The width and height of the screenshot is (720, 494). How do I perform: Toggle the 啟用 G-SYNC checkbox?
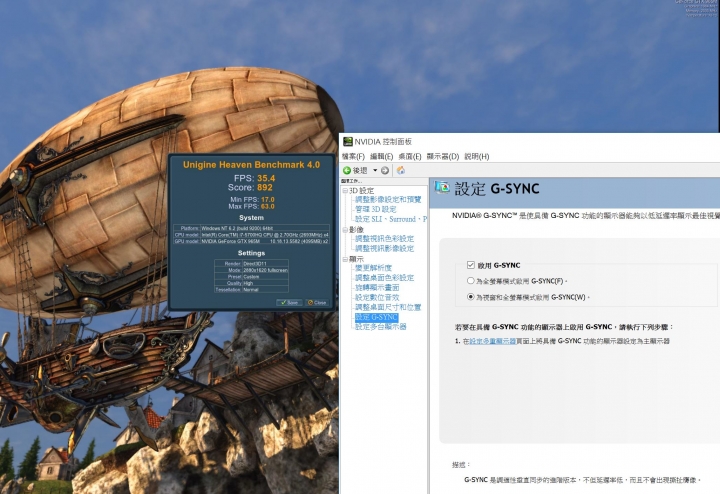[x=470, y=265]
